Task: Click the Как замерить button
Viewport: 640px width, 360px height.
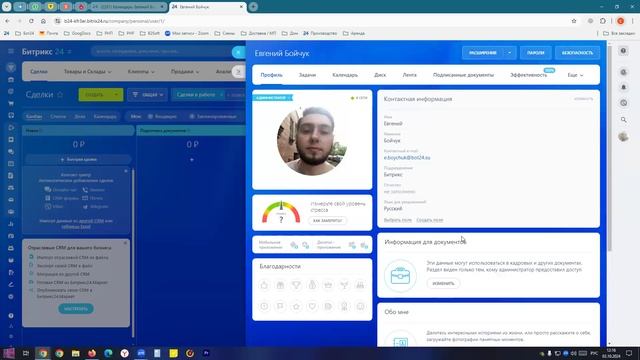Action: pos(327,220)
